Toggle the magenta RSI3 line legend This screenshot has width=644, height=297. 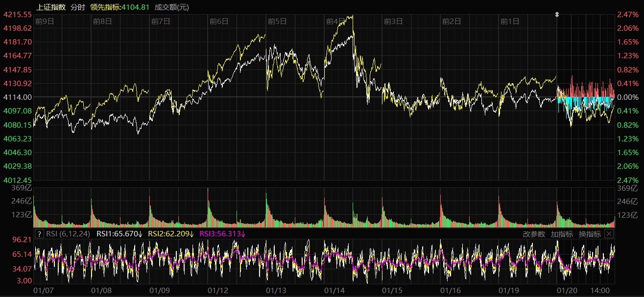coord(222,234)
